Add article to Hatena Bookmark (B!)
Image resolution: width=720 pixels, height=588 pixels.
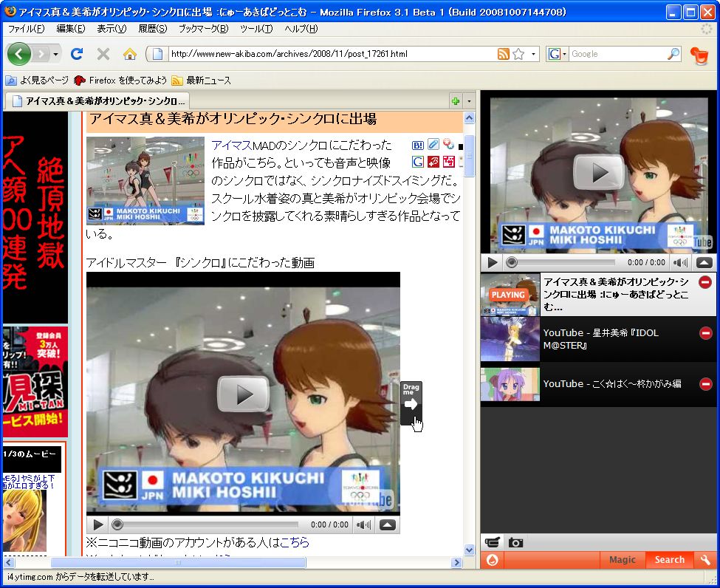tap(417, 146)
